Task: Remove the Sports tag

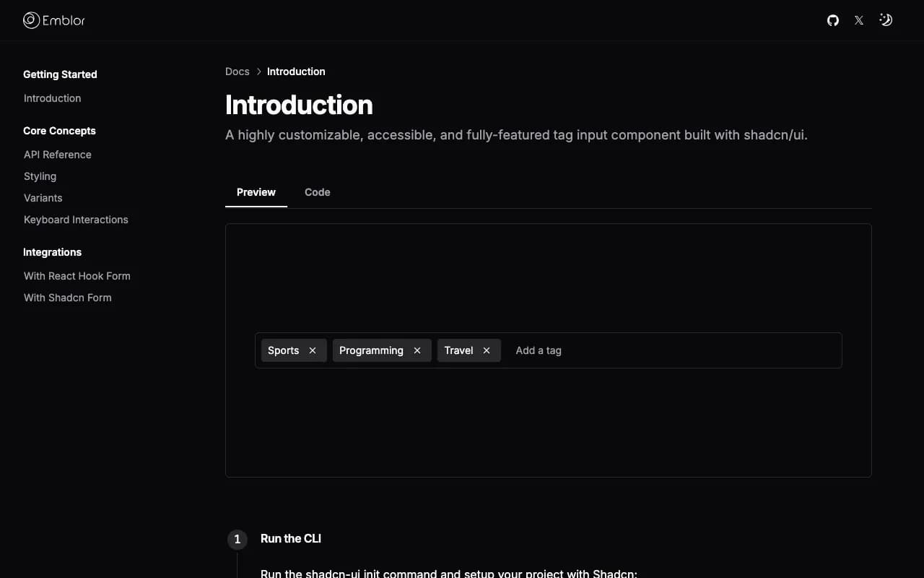Action: point(313,350)
